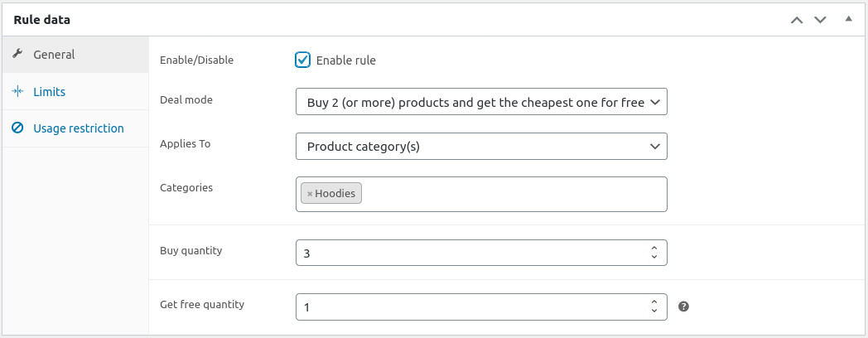The image size is (868, 338).
Task: Switch to the General tab
Action: [54, 55]
